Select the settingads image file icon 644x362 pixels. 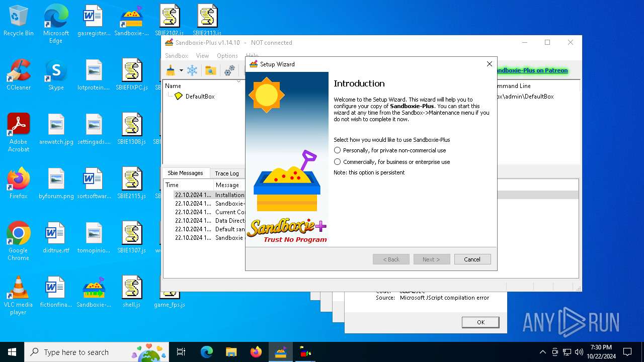pos(94,129)
